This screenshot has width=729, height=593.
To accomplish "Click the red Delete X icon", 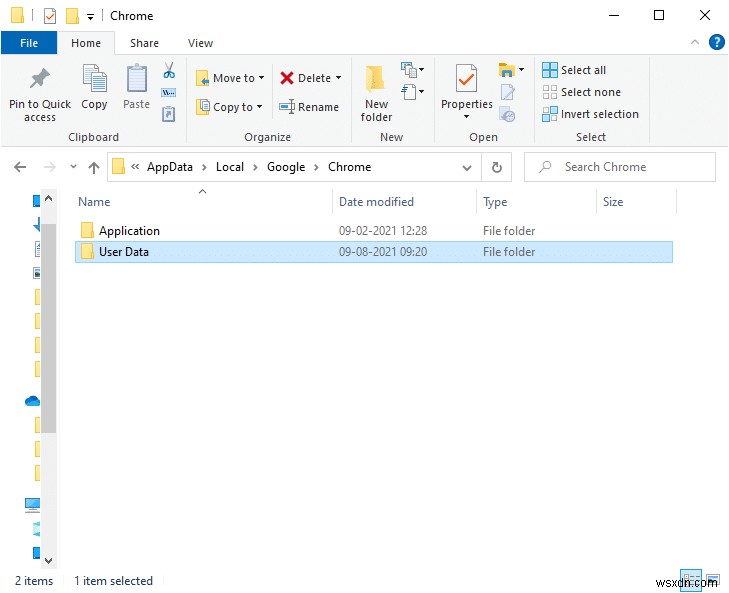I will 287,78.
